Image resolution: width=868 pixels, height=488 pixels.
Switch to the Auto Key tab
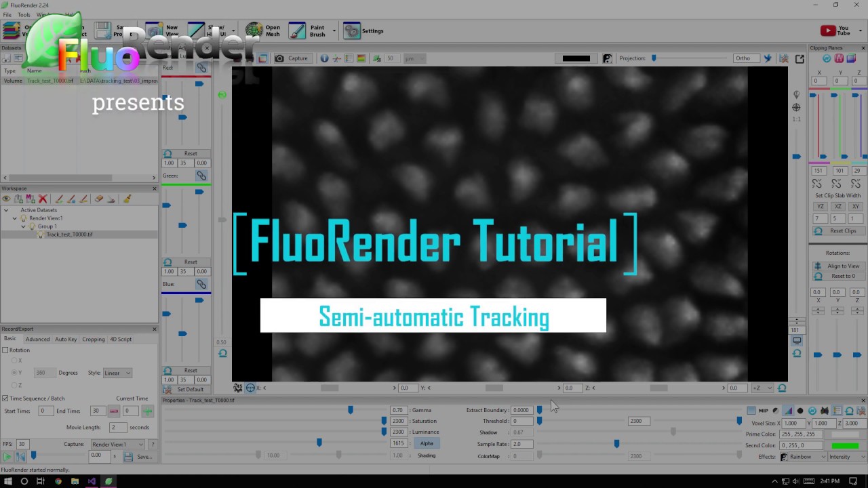(66, 339)
